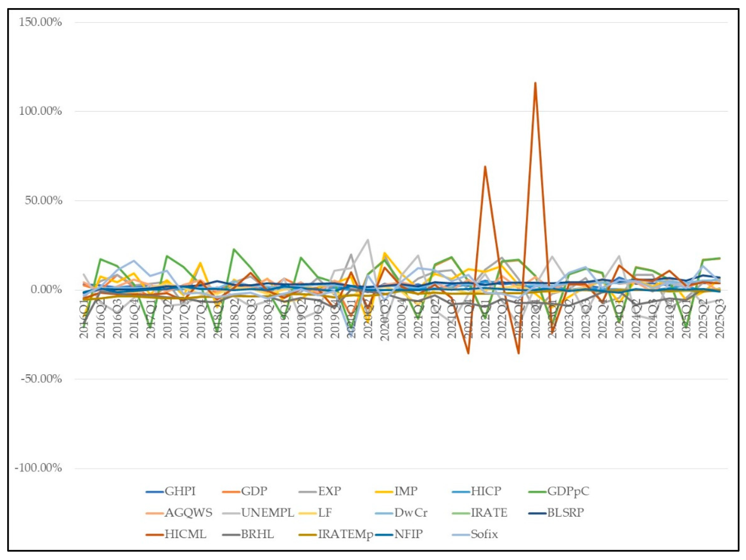Click the 100.00% y-axis label
This screenshot has width=746, height=560.
tap(40, 111)
